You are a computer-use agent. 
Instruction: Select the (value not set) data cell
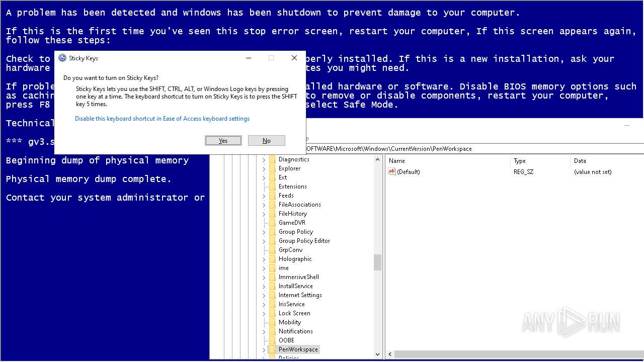(x=593, y=172)
